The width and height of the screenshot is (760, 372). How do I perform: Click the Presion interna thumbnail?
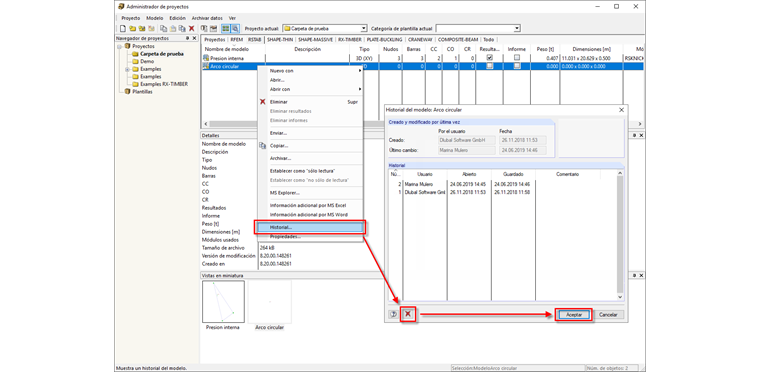223,301
